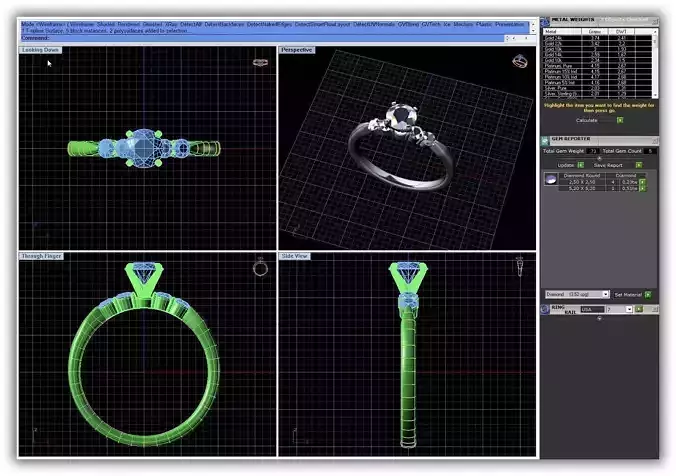Select Gold 14k row in metal table
The image size is (676, 476).
[598, 55]
